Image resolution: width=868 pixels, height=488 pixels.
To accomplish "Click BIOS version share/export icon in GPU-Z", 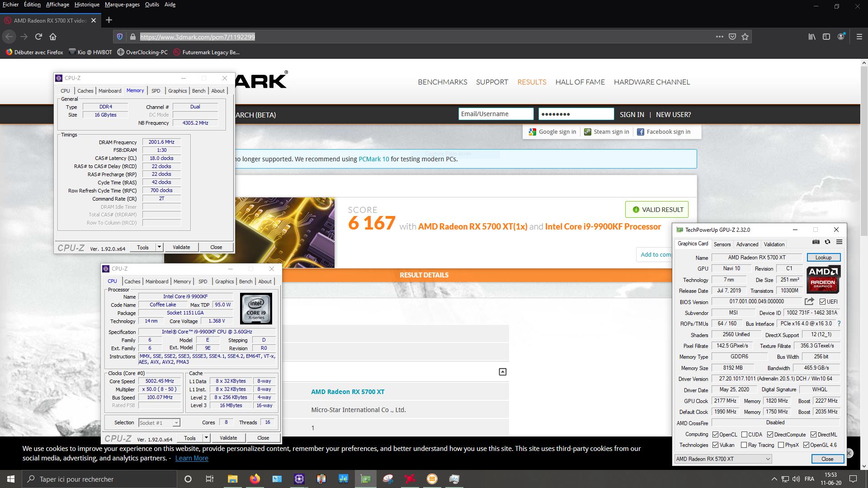I will point(809,301).
